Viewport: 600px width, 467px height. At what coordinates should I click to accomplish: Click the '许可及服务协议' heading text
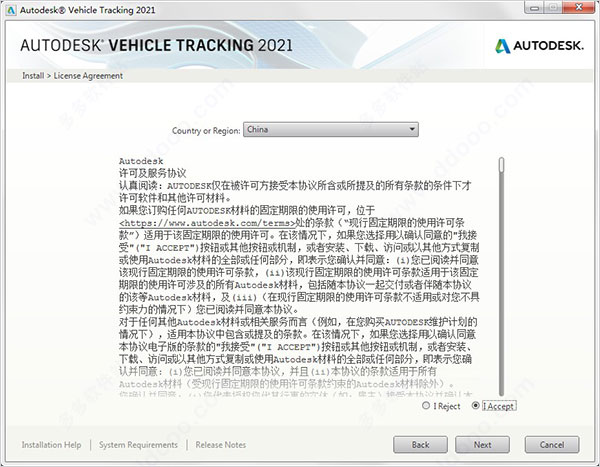(152, 173)
